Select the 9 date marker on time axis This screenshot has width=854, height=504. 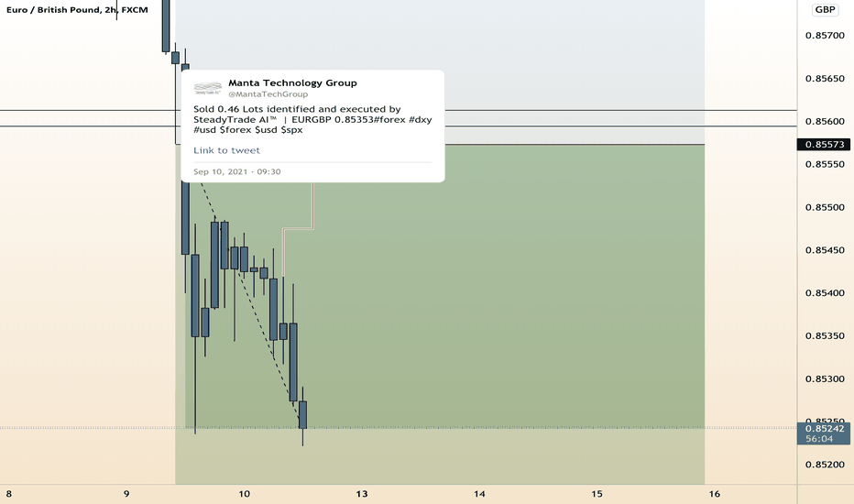point(126,494)
